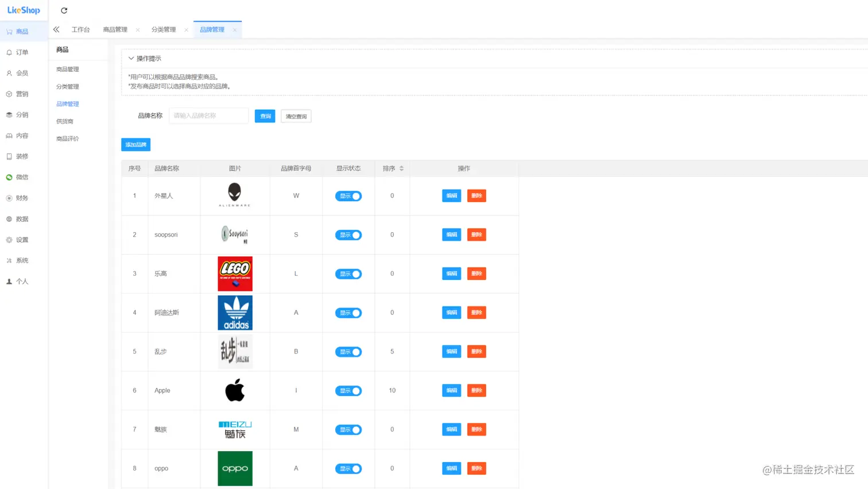Click the 清空查询 button
The width and height of the screenshot is (868, 489).
pos(296,116)
